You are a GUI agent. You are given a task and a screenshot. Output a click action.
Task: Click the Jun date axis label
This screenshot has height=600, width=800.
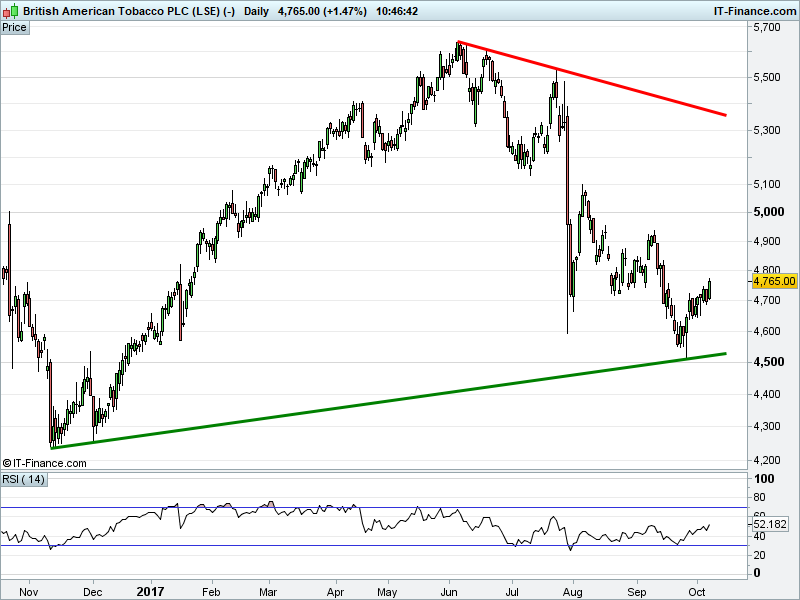point(449,592)
